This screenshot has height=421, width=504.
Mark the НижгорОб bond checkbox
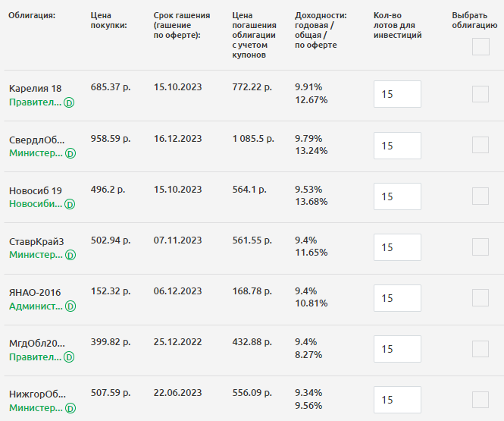tap(481, 400)
